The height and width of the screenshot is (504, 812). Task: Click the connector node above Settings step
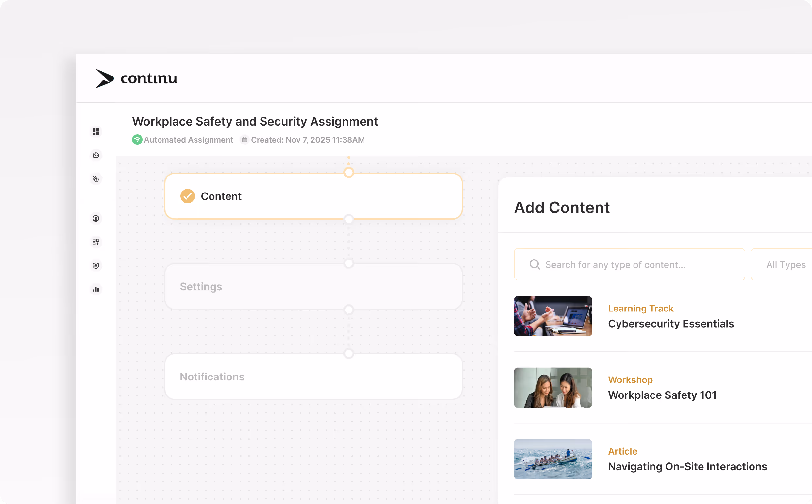[x=349, y=264]
